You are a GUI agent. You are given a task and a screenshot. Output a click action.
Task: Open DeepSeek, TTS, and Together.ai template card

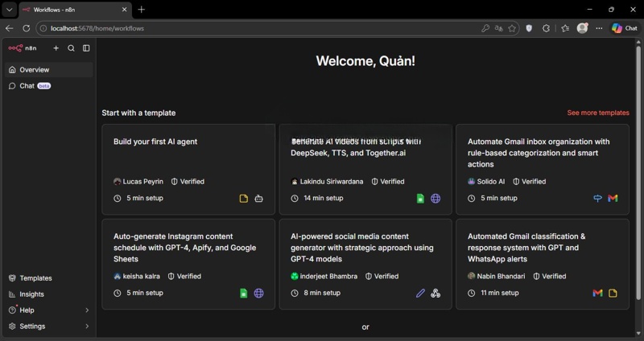[365, 169]
